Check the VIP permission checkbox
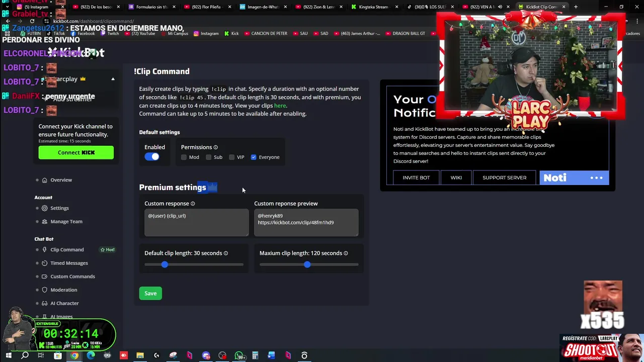 click(x=231, y=157)
